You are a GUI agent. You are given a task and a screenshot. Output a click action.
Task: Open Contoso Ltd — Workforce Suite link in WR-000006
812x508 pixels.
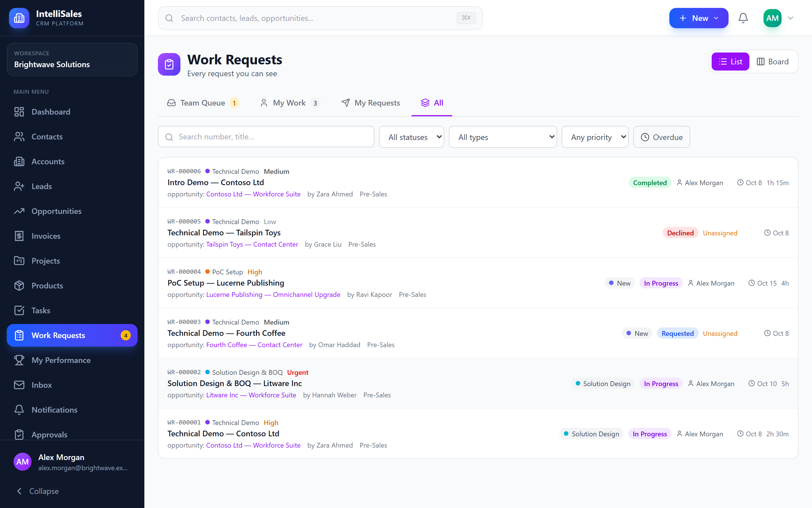(253, 194)
